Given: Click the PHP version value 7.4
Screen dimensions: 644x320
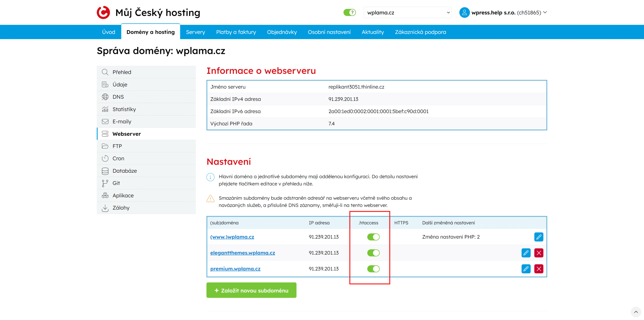Looking at the screenshot, I should click(331, 124).
